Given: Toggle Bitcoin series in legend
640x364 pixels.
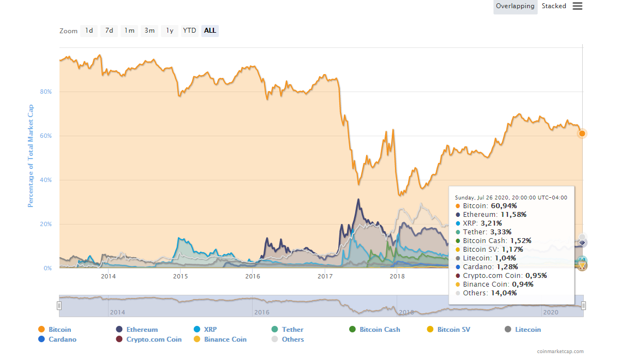Looking at the screenshot, I should 55,329.
